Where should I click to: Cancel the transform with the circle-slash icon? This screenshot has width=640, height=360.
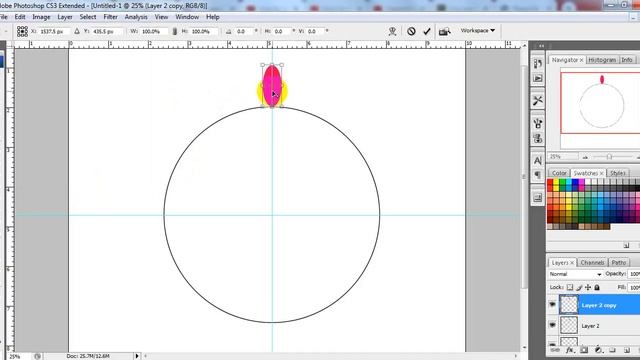[x=411, y=31]
